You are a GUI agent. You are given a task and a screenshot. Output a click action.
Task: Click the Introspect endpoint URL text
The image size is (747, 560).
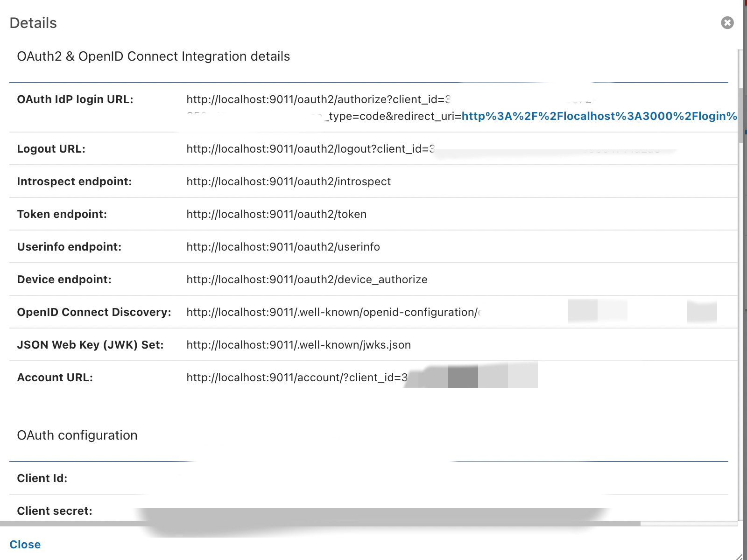pos(289,182)
